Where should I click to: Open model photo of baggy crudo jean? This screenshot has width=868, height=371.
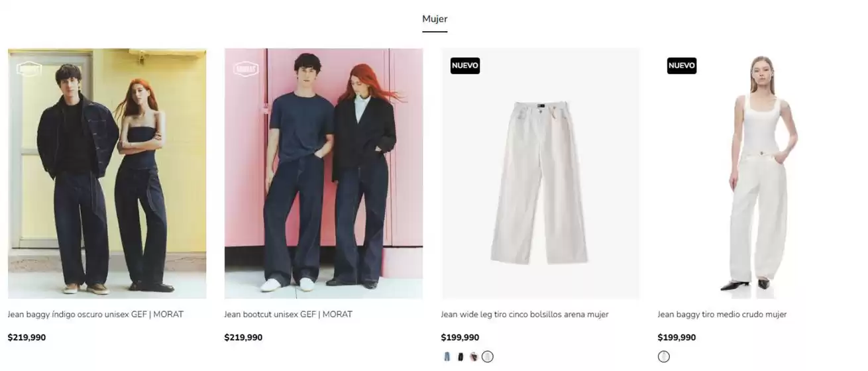tap(757, 174)
